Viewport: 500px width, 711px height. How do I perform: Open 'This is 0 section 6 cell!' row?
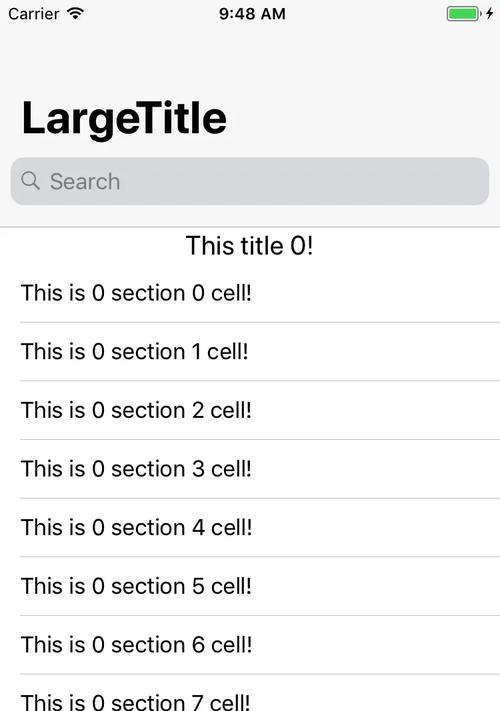click(x=250, y=645)
